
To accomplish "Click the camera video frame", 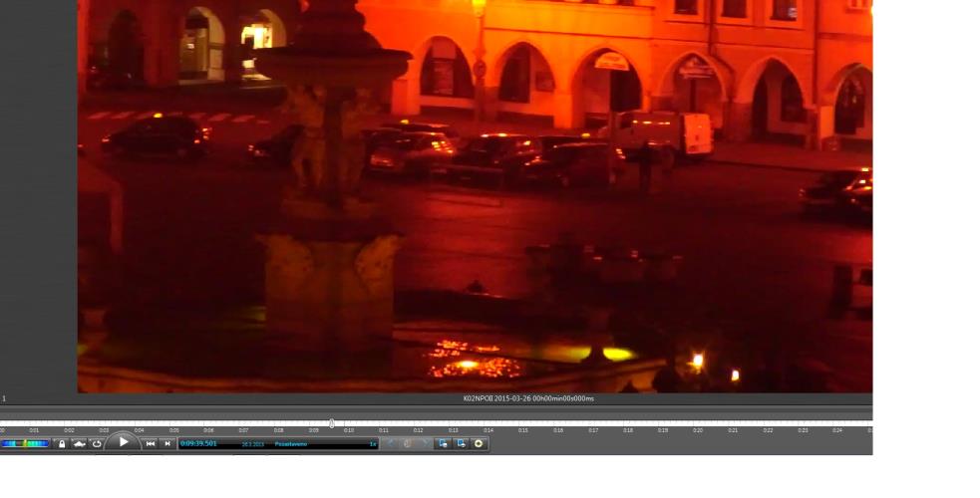I will tap(475, 196).
